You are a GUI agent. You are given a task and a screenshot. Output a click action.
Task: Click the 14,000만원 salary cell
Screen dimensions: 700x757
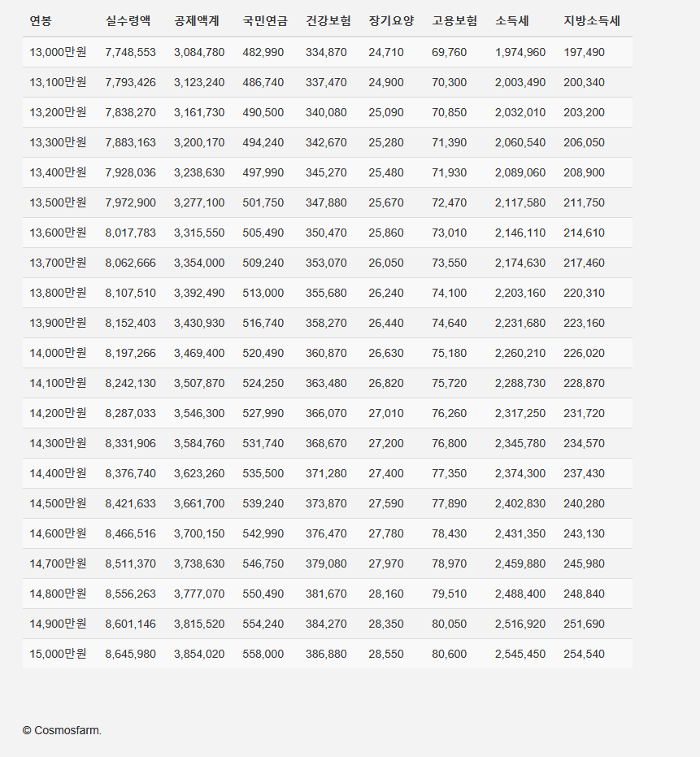pyautogui.click(x=58, y=353)
